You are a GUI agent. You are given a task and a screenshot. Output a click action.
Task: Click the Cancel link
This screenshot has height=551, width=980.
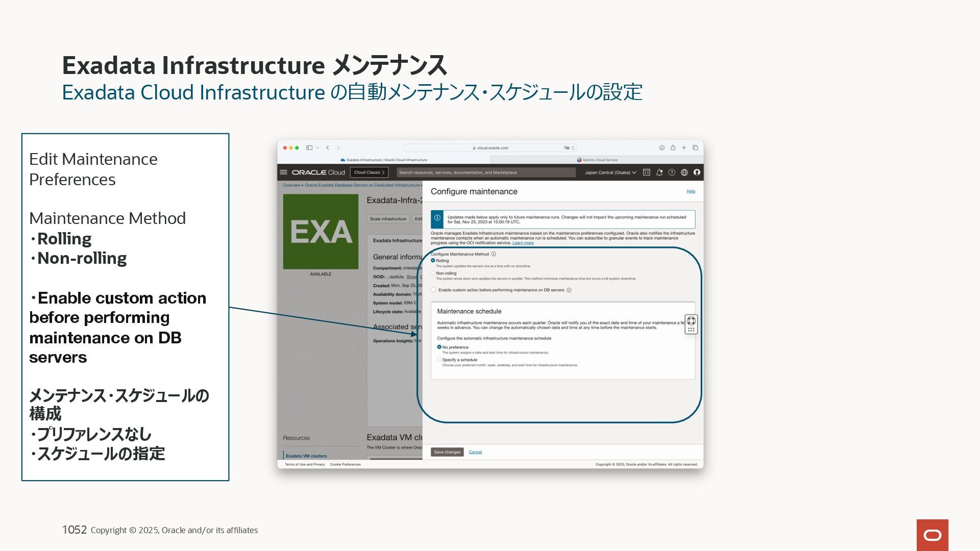click(475, 452)
